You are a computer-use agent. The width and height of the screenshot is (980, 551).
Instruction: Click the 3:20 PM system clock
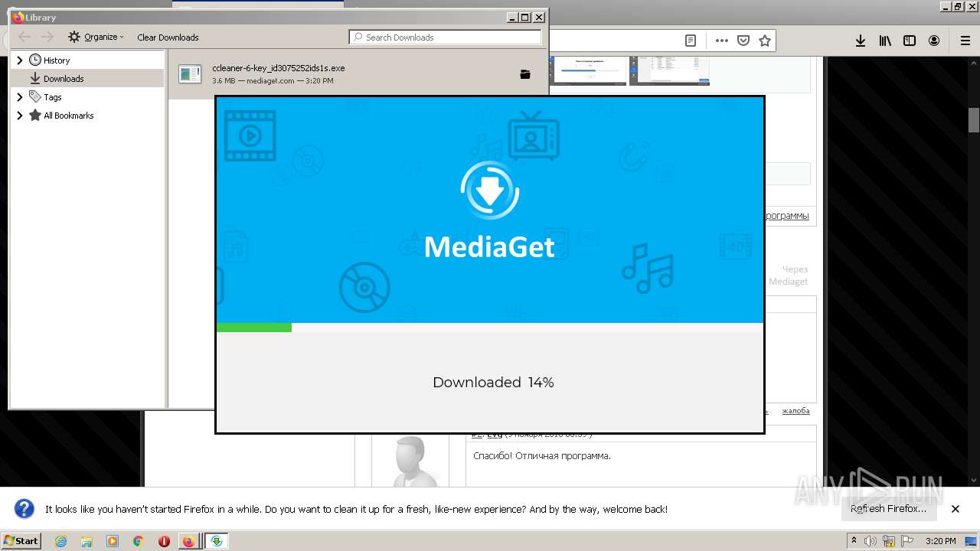click(941, 541)
